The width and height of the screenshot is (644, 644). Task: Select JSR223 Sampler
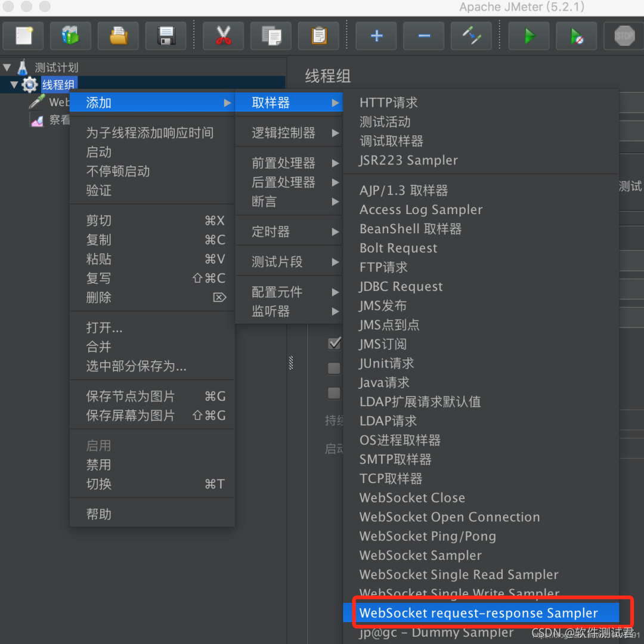[x=481, y=160]
